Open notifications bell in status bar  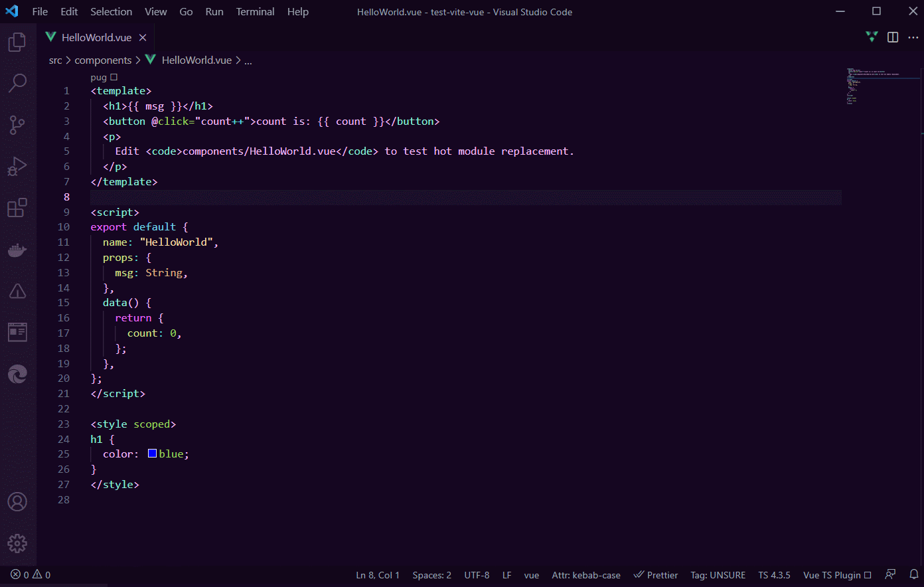(913, 574)
